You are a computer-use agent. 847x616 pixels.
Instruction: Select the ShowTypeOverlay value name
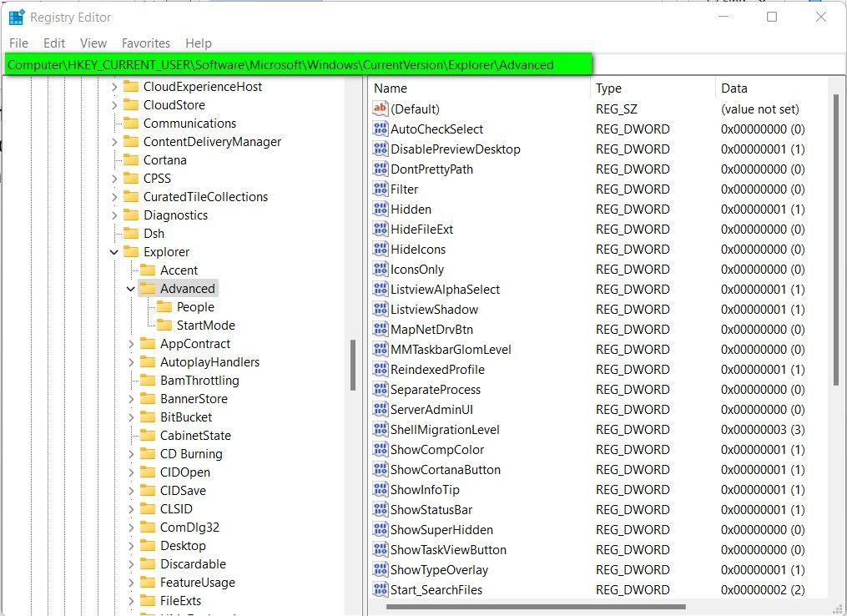pyautogui.click(x=439, y=569)
